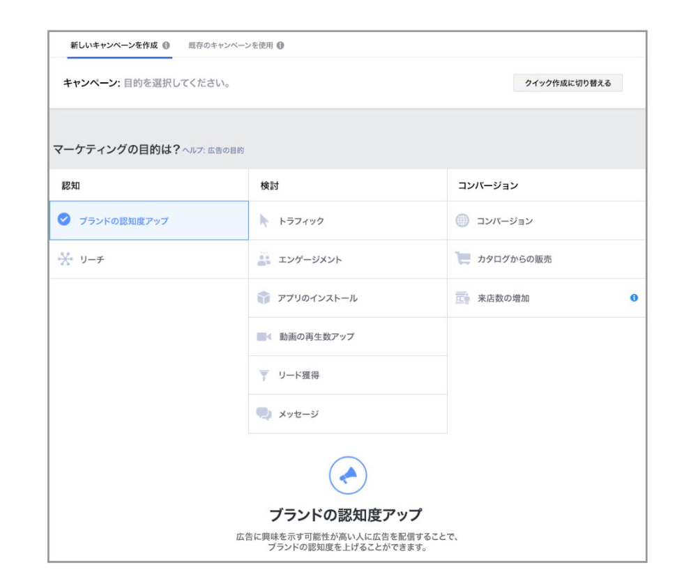Click the アプリのインストール box icon
The image size is (700, 588).
pos(264,297)
